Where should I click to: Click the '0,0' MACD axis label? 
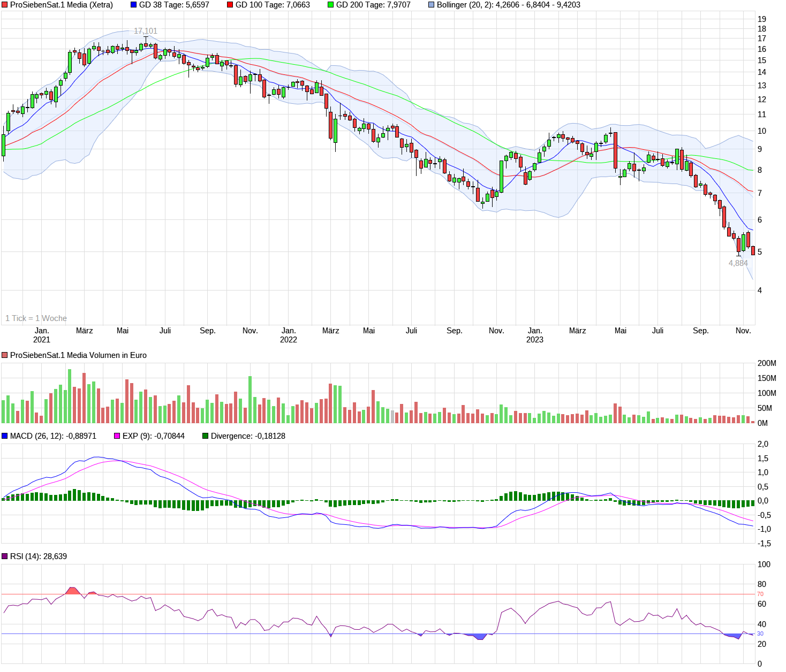pos(763,501)
